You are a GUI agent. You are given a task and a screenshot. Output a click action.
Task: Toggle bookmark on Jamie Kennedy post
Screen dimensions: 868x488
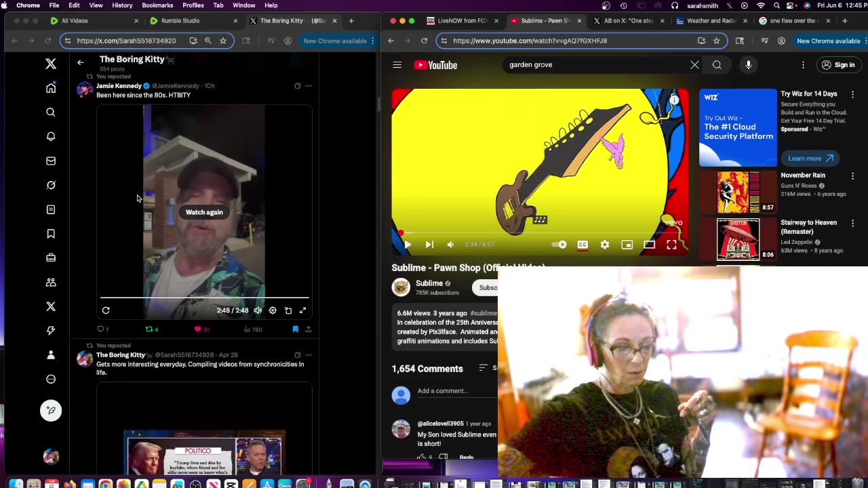296,329
